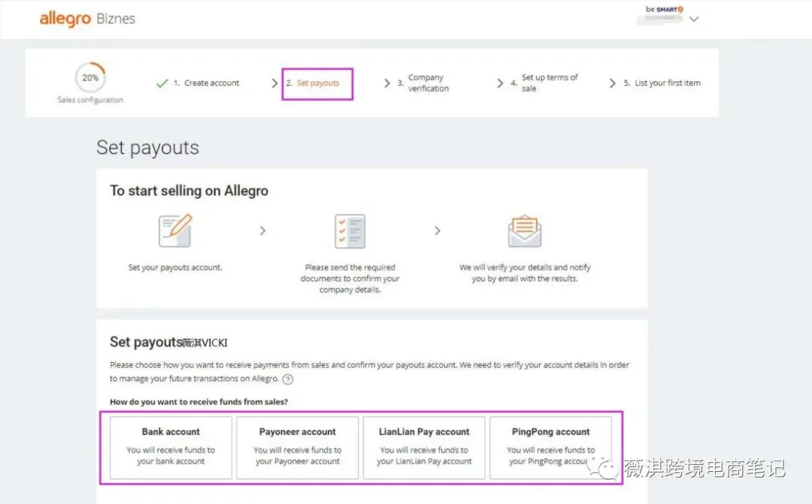
Task: Click the chevron before Set payouts step
Action: pyautogui.click(x=274, y=83)
